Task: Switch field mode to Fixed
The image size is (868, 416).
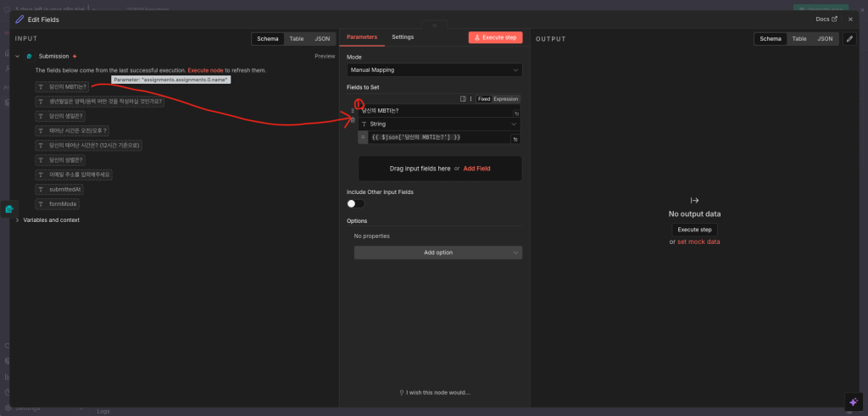Action: tap(484, 99)
